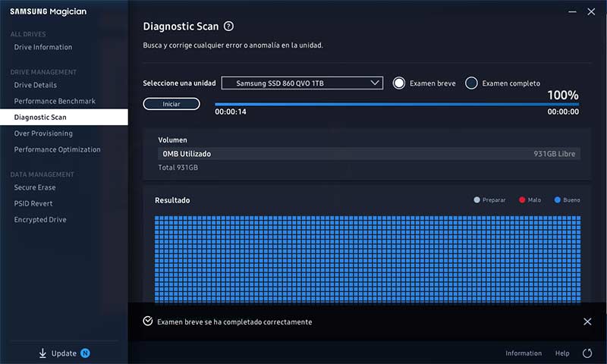The width and height of the screenshot is (607, 364).
Task: Select the Examen completo radio option
Action: [x=471, y=83]
